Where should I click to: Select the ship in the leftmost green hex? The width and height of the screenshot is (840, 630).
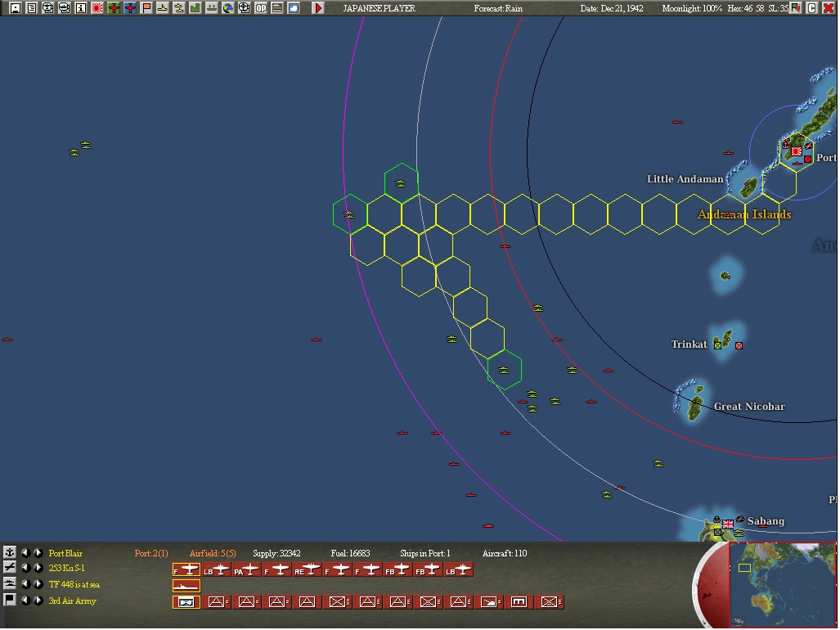pyautogui.click(x=349, y=214)
